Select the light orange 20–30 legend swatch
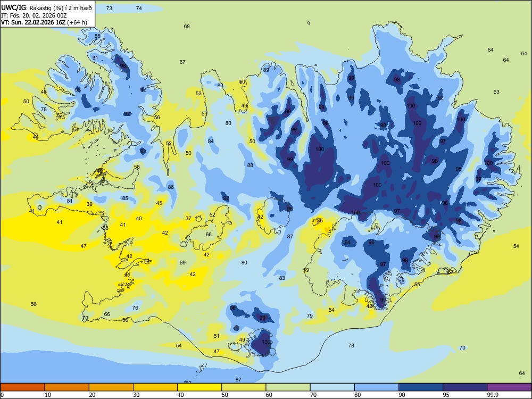The image size is (532, 399). (x=111, y=387)
